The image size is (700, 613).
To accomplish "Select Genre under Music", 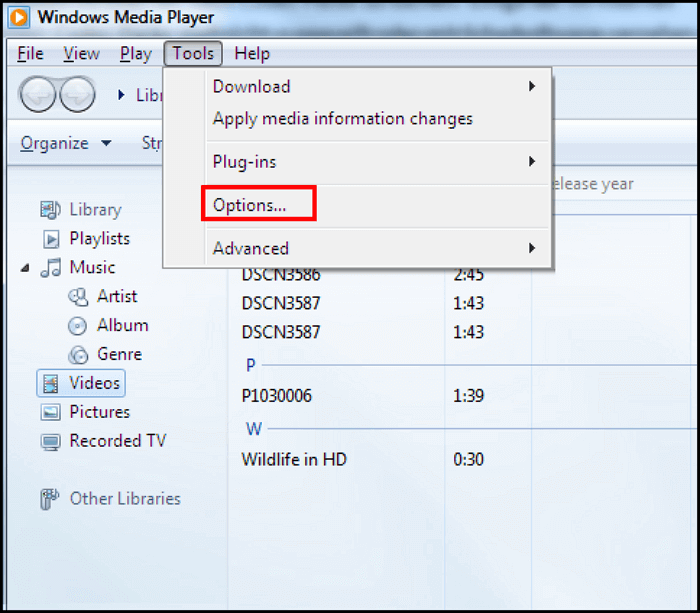I will 120,354.
